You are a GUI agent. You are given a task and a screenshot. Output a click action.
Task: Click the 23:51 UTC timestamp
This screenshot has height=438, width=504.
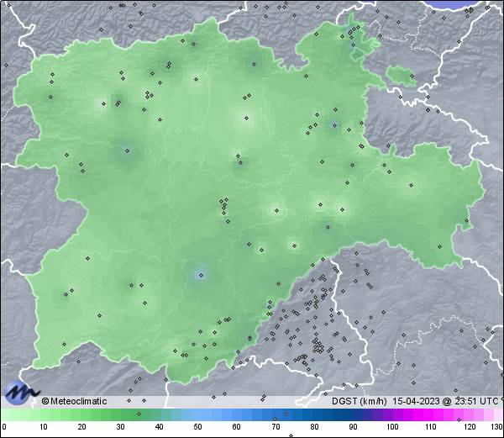pos(475,401)
